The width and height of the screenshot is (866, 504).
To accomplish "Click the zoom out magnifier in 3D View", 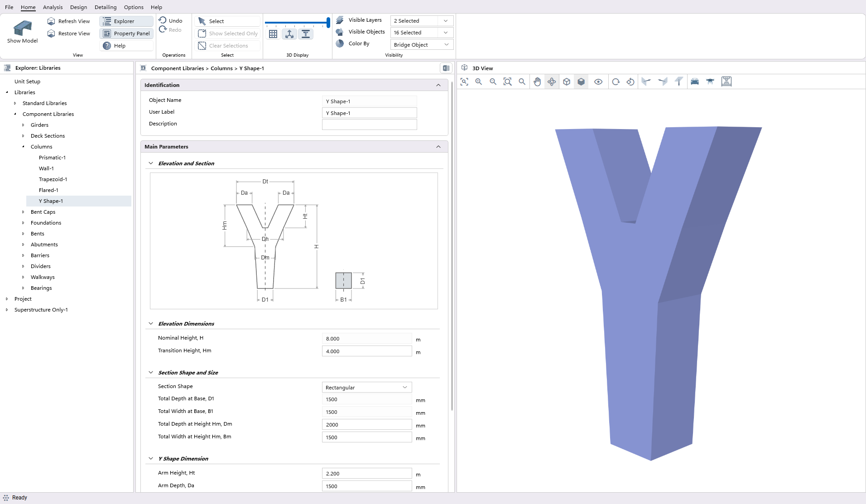I will point(493,82).
